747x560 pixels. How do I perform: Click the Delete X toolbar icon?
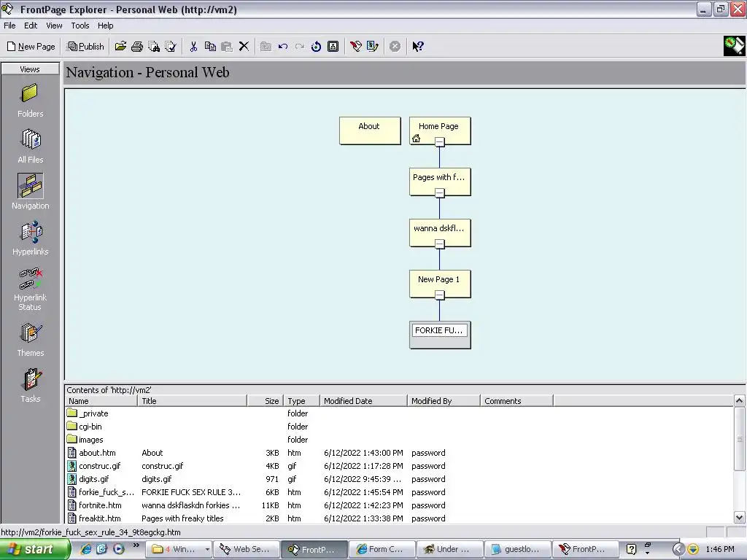244,46
